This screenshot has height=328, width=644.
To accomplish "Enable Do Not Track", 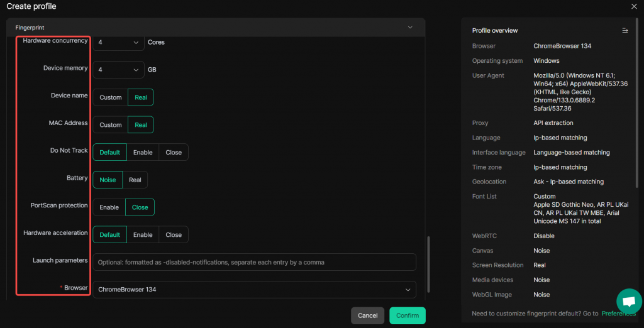I will [143, 152].
